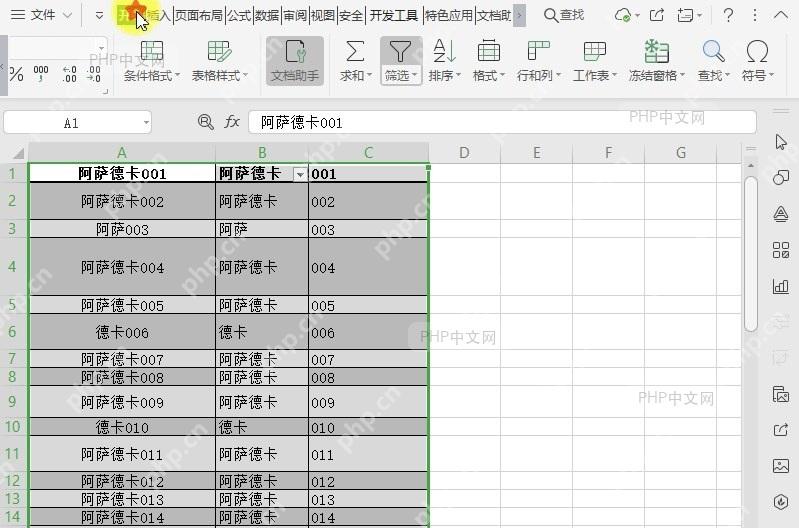Open the 筛选 filter options dropdown arrow

click(x=415, y=75)
